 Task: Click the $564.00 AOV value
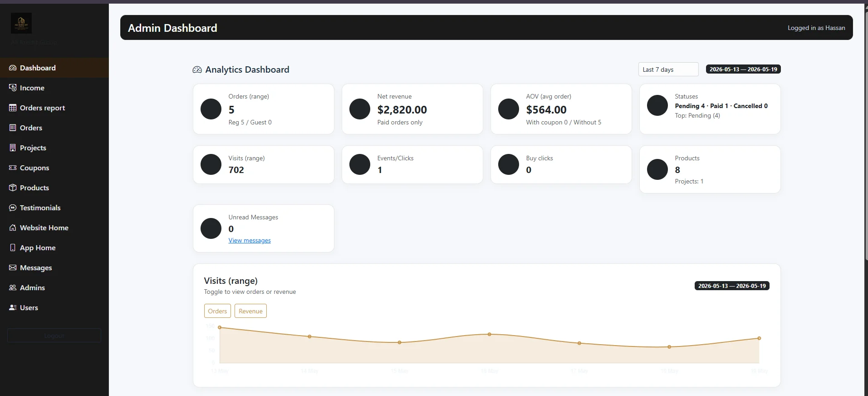point(546,110)
